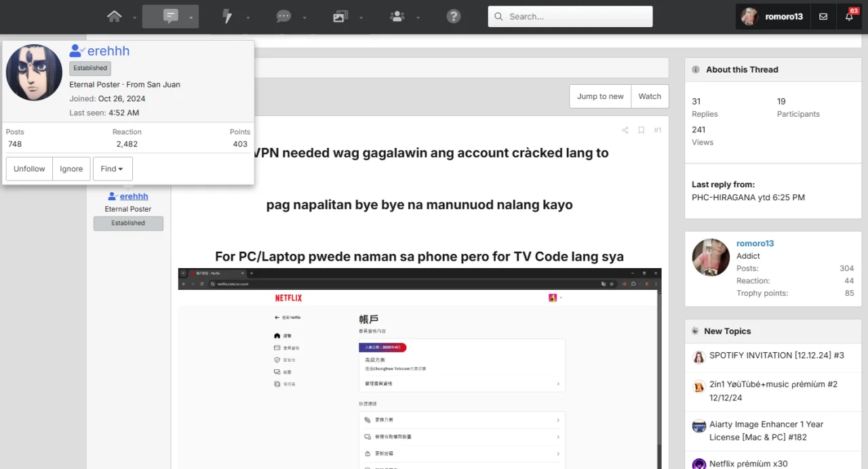Open Aiarty Image Enhancer 1 Year License topic

766,430
